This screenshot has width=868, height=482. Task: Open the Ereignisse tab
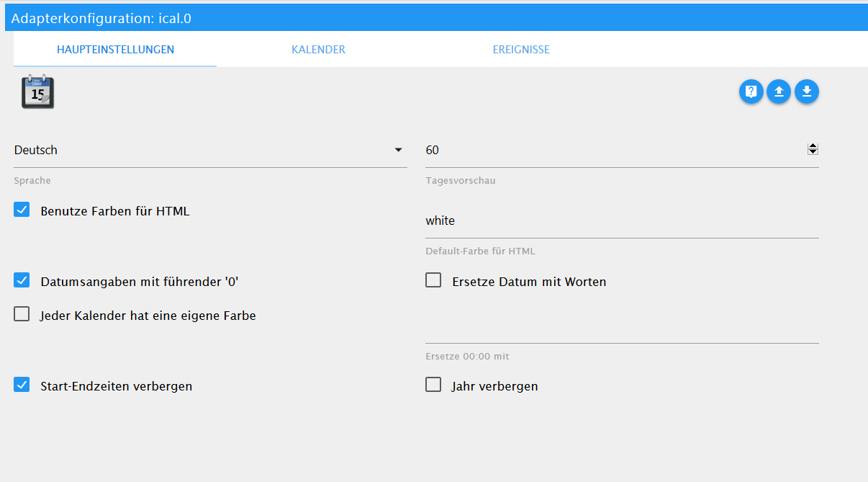coord(521,50)
